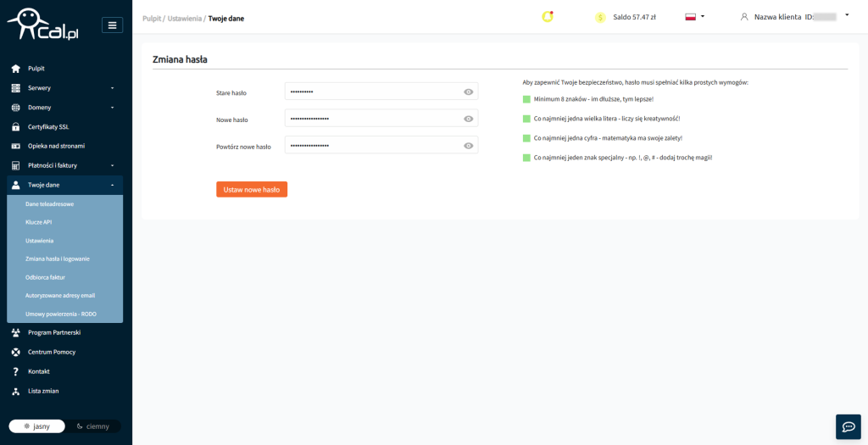Open Klucze API in submenu
The image size is (868, 445).
pyautogui.click(x=39, y=222)
